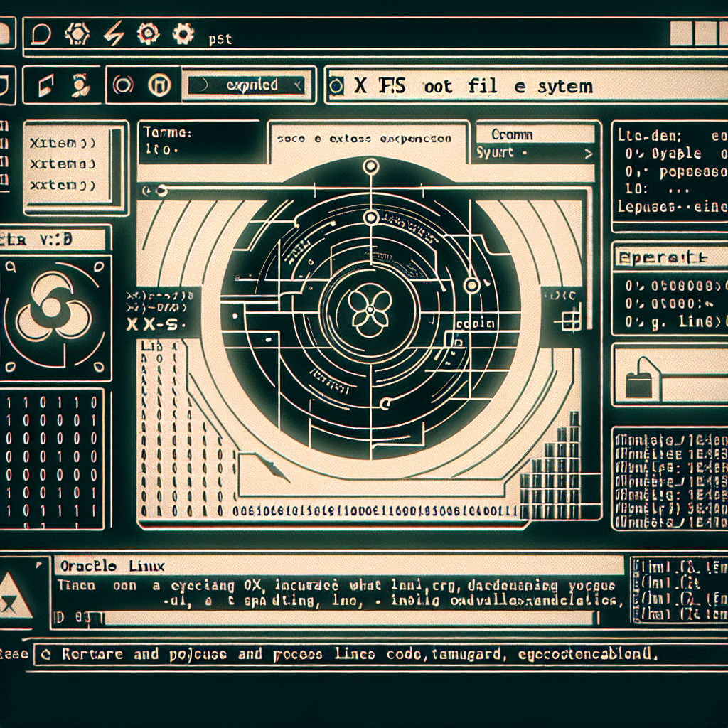Select the first 'Xttem))' list entry
728x728 pixels.
pos(63,144)
